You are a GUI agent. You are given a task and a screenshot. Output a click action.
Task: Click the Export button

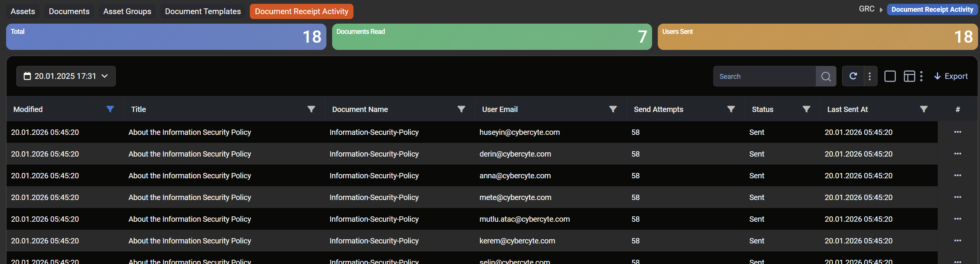[951, 76]
